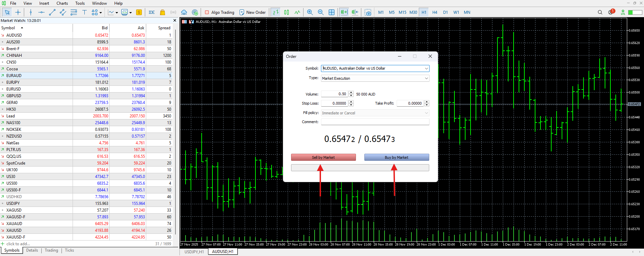The height and width of the screenshot is (256, 644).
Task: Switch chart to candlestick view
Action: click(x=286, y=12)
